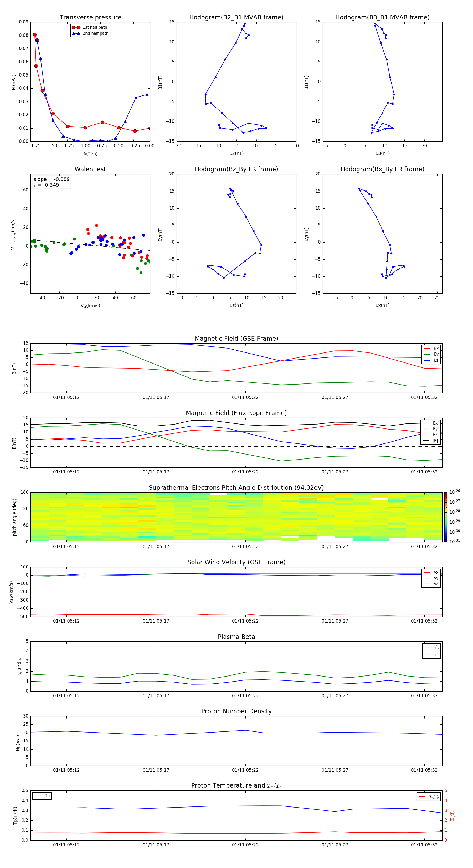Click the "Hodogram(B2_B1 MVAB frame)" title

(x=236, y=18)
